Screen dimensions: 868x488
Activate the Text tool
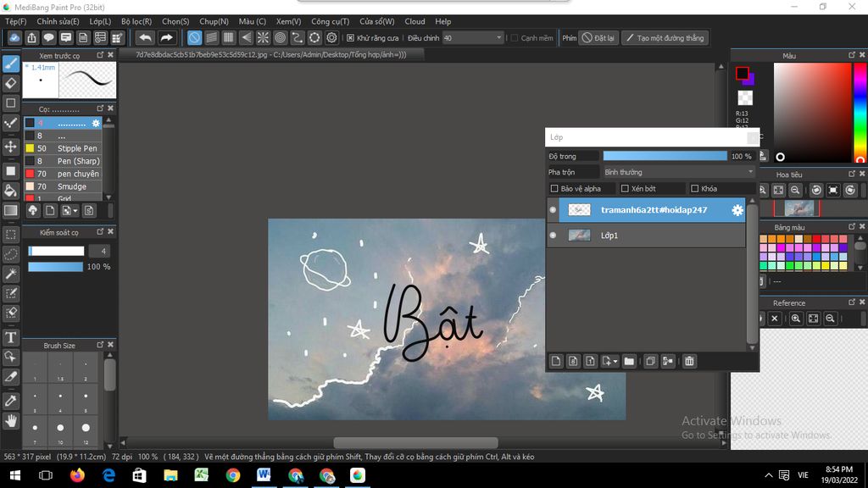pos(11,337)
